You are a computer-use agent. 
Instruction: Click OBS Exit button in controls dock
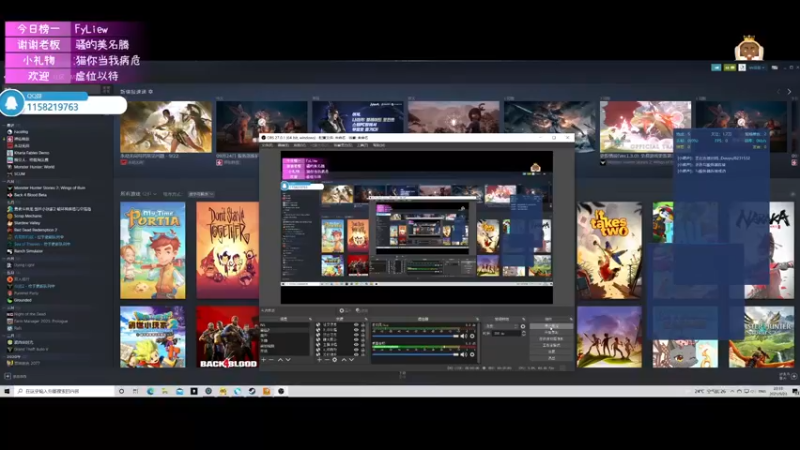click(x=551, y=358)
